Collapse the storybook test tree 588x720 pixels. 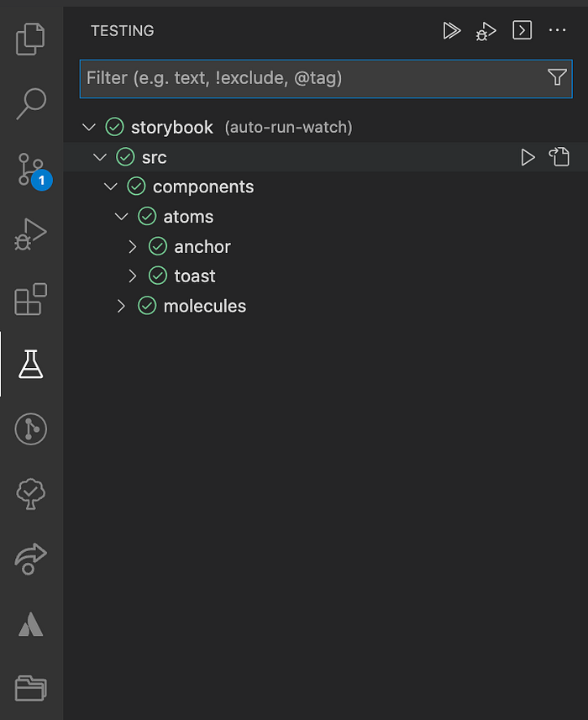click(89, 128)
